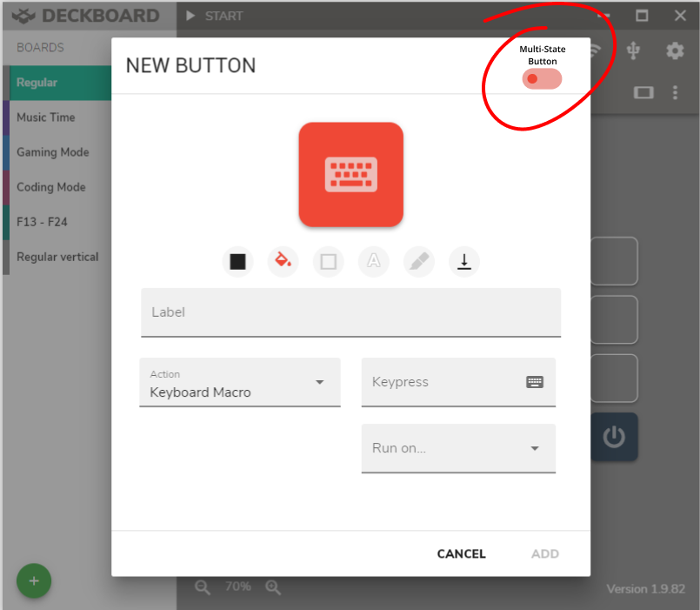700x610 pixels.
Task: Click inside the Label input field
Action: [x=348, y=312]
